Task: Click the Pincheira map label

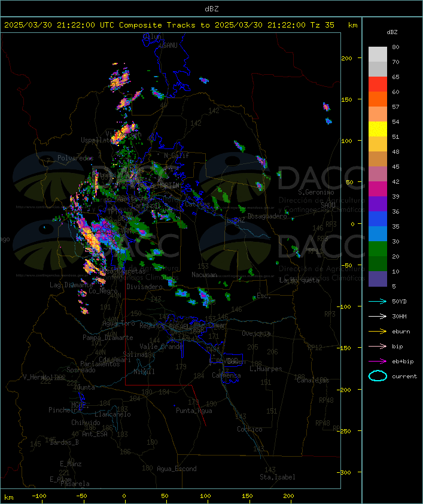Action: tap(64, 410)
